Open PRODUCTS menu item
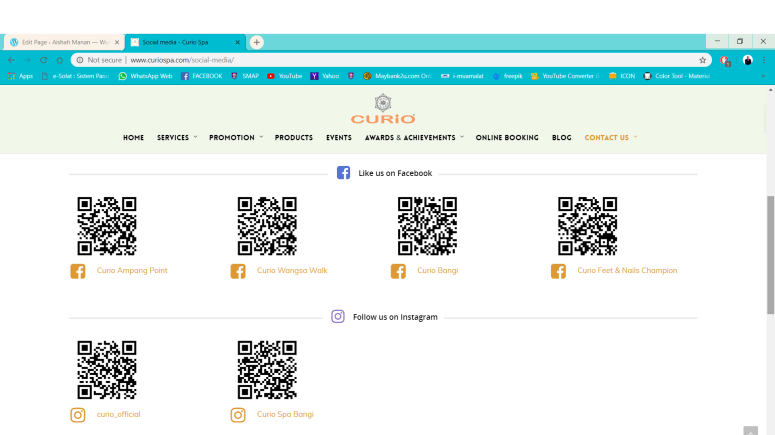This screenshot has width=775, height=435. (x=294, y=138)
